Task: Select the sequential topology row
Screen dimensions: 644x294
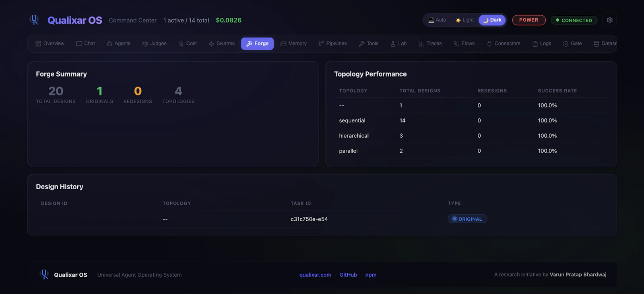Action: tap(471, 120)
